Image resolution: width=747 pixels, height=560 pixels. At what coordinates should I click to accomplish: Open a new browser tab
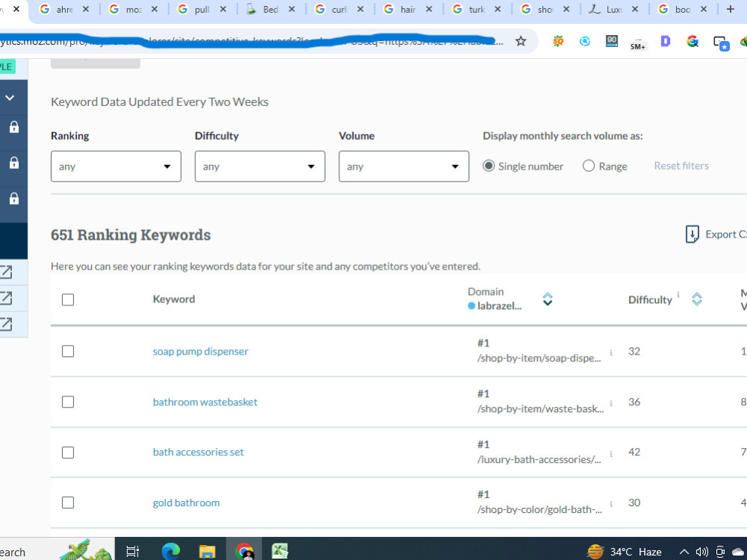(731, 9)
